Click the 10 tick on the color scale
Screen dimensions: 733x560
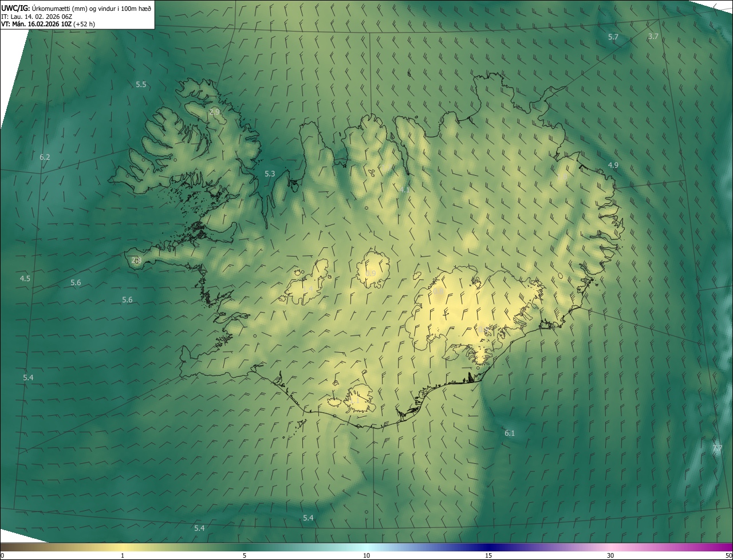(x=366, y=555)
